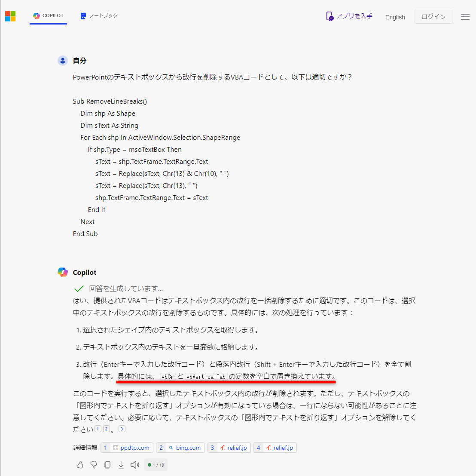Select the COPILOT tab

click(48, 16)
